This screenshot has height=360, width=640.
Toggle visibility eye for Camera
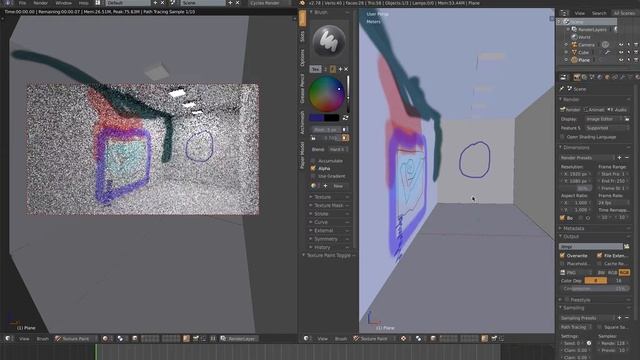point(621,44)
